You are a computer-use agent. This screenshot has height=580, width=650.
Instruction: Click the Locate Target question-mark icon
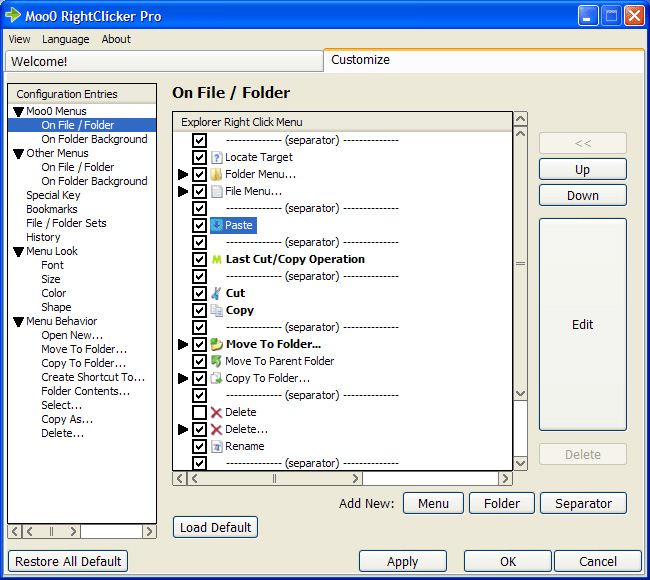tap(216, 158)
